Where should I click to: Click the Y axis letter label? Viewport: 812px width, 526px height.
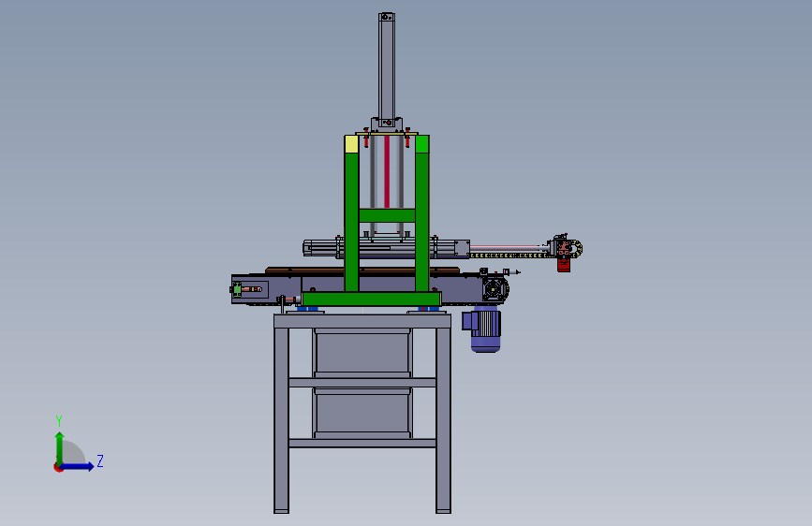coord(59,420)
